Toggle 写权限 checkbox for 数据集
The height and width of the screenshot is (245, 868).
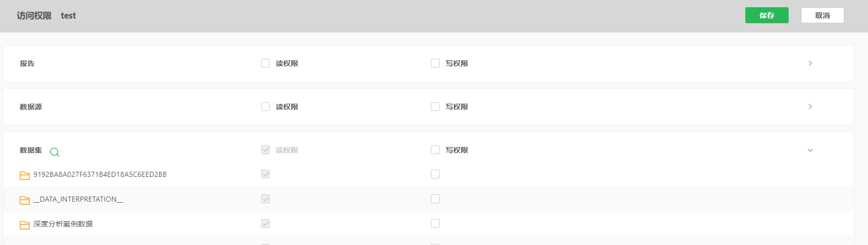(436, 150)
